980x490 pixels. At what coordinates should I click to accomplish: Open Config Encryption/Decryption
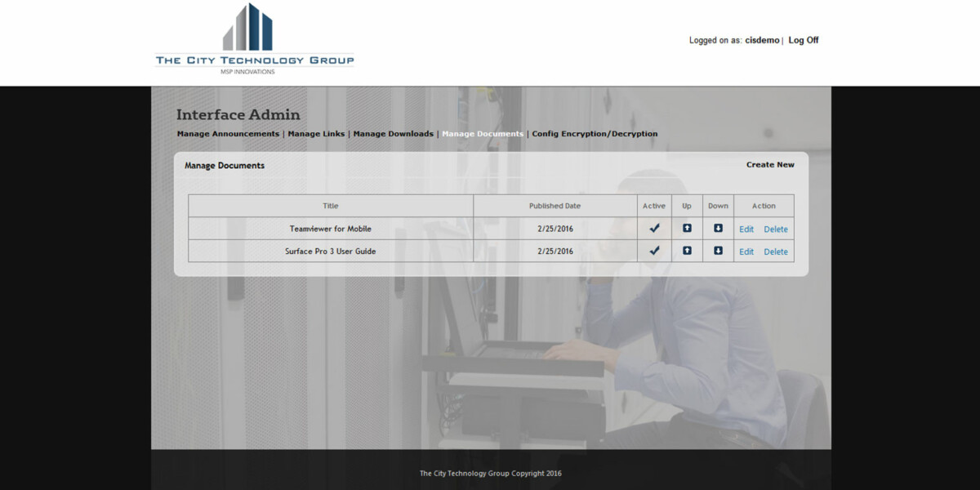[x=595, y=133]
